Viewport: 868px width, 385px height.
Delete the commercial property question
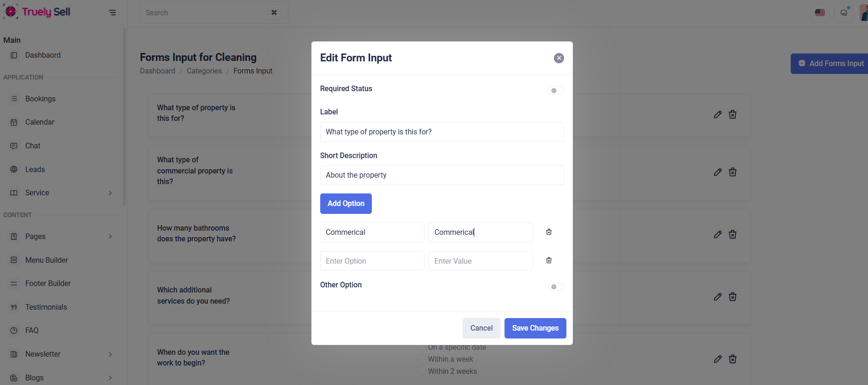pos(732,173)
